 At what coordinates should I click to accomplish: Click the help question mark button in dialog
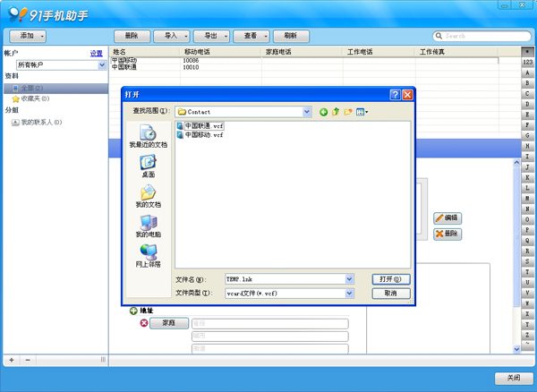coord(396,95)
